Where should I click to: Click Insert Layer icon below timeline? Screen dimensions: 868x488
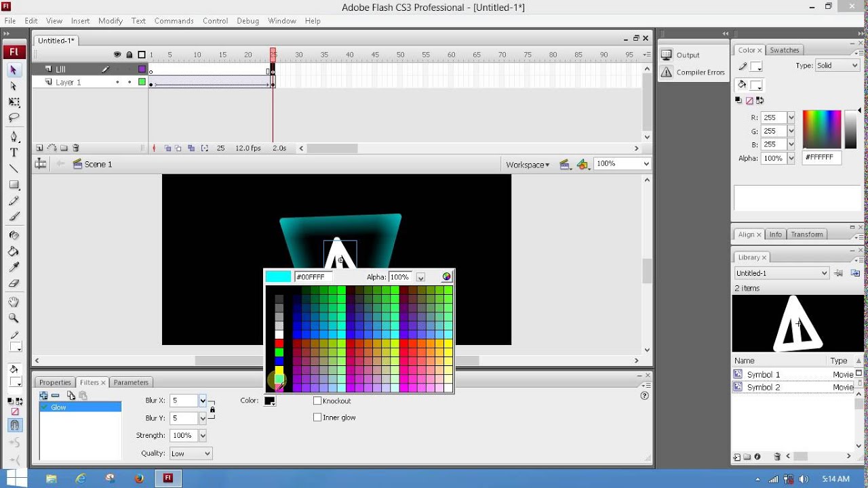pyautogui.click(x=39, y=148)
